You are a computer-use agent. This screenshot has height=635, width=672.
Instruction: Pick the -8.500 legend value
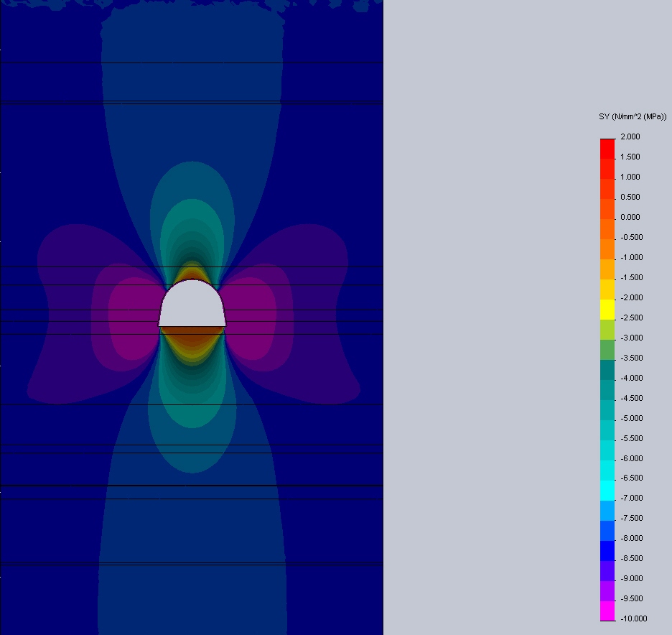pos(631,559)
